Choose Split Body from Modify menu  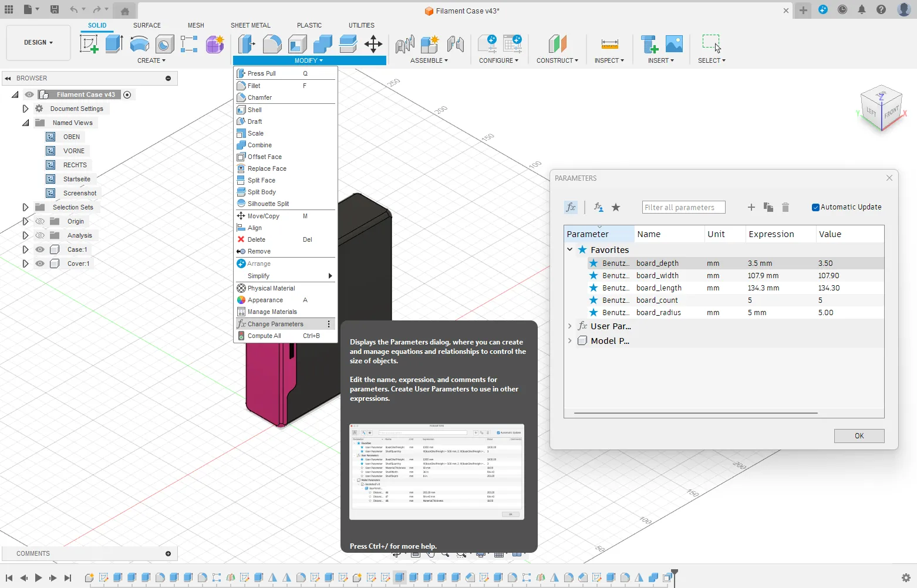pyautogui.click(x=286, y=192)
